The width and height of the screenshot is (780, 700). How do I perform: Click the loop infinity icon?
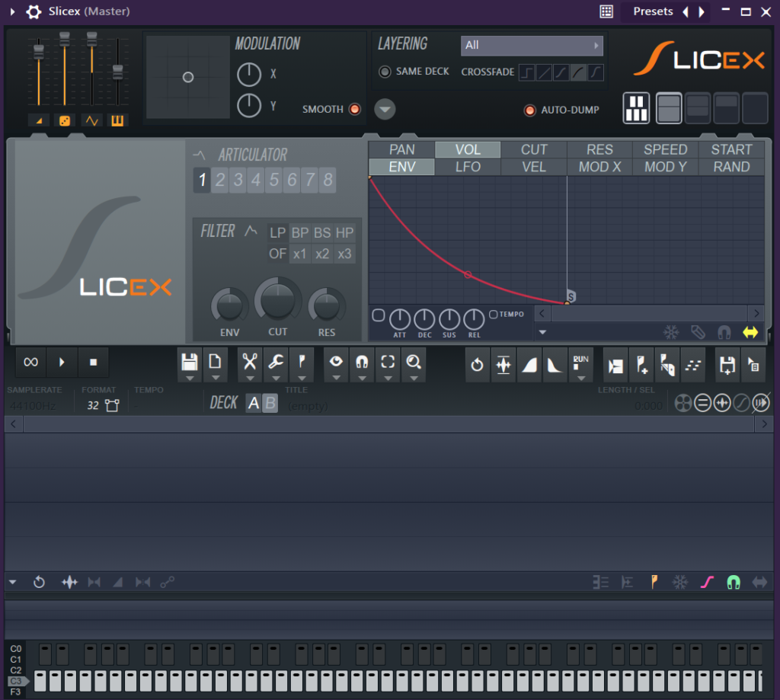point(31,363)
